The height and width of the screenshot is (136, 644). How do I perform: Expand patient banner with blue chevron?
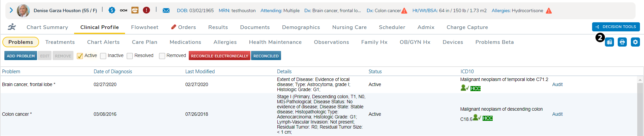pos(11,10)
